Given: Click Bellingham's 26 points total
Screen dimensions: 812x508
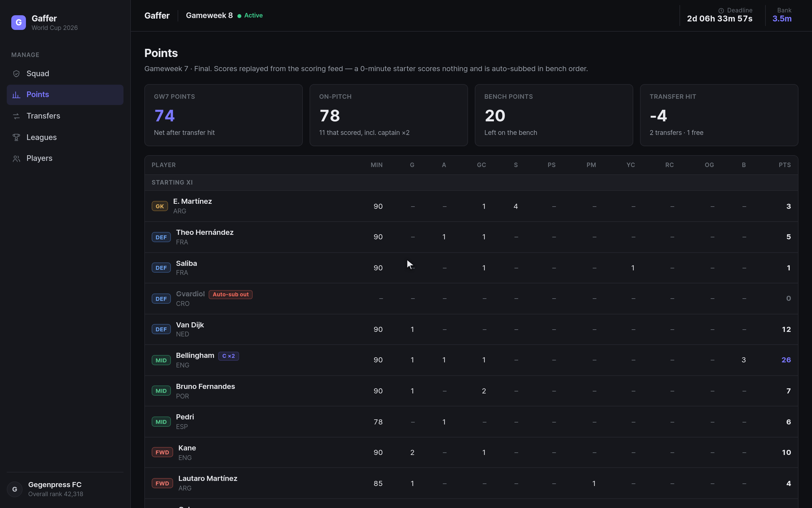Looking at the screenshot, I should [x=786, y=360].
